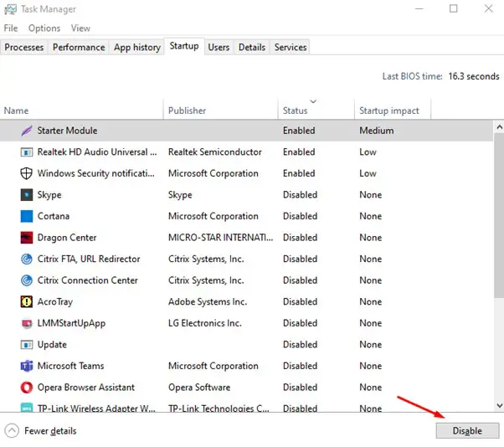Click the Citrix Connection Center icon
This screenshot has height=447, width=504.
(x=27, y=280)
